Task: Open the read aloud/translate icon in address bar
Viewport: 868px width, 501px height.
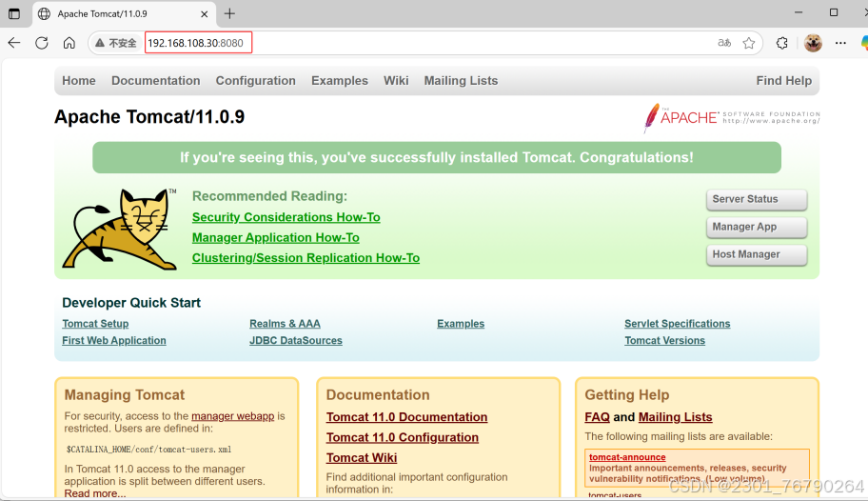Action: [724, 43]
